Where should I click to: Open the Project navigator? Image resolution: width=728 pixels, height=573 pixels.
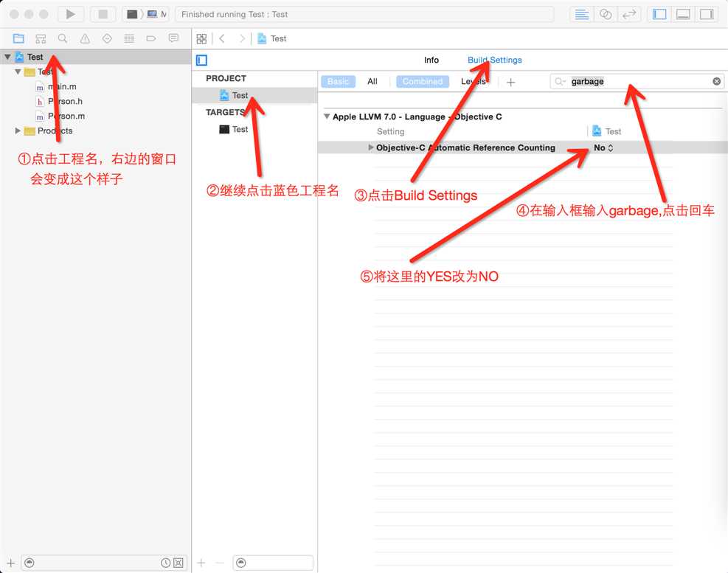click(18, 38)
